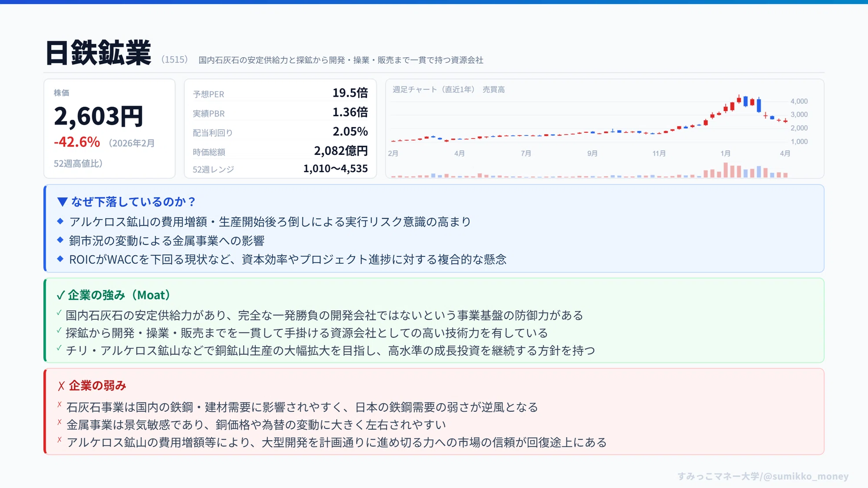This screenshot has height=488, width=868.
Task: Click the 企業の強み（Moat）heading
Action: point(119,295)
